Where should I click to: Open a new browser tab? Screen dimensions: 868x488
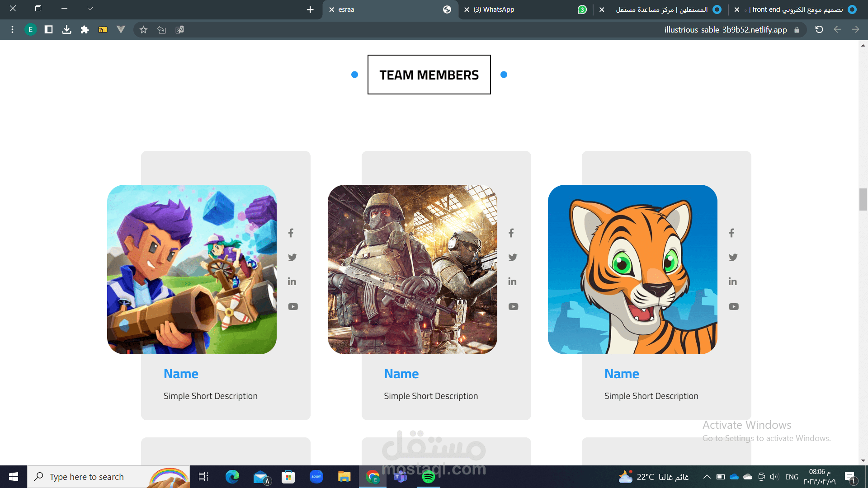310,9
